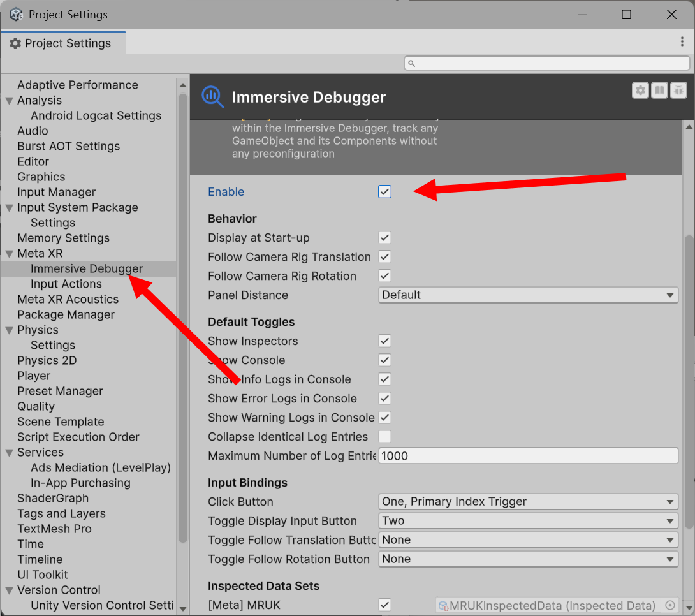Click the sidebar scroll up arrow

click(182, 85)
